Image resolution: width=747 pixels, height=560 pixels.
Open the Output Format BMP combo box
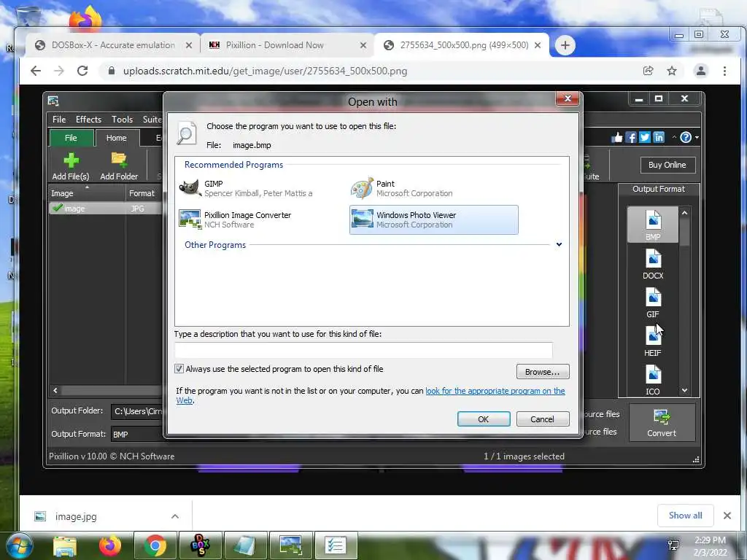point(136,435)
